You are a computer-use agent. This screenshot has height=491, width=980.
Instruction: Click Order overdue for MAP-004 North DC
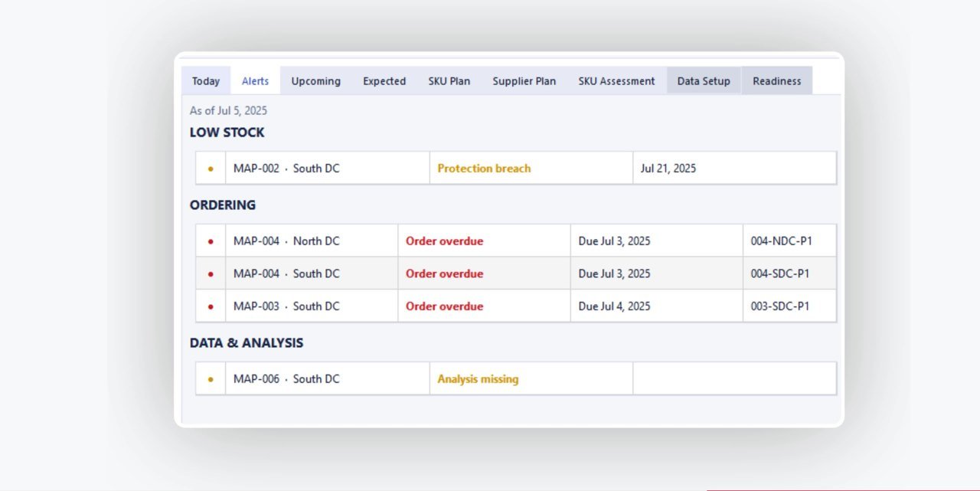(444, 241)
